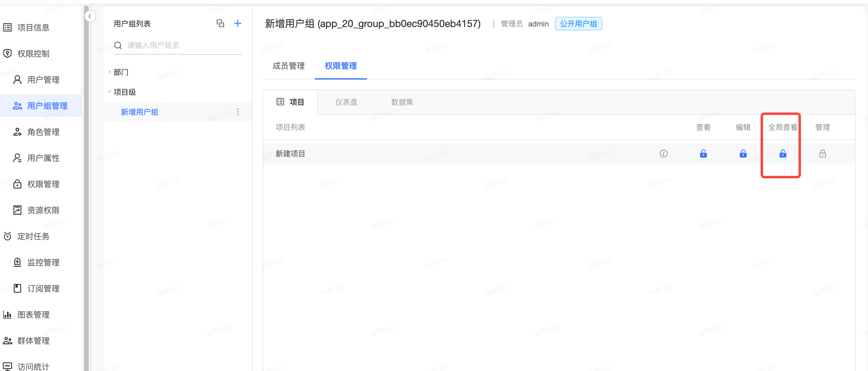
Task: Click the 项目列表 column header
Action: click(x=290, y=127)
